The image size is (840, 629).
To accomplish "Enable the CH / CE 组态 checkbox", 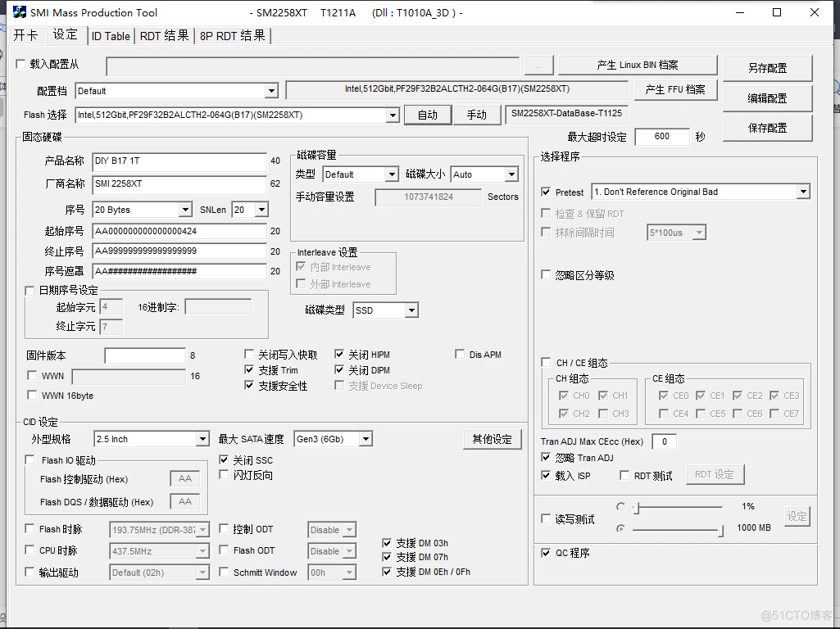I will pyautogui.click(x=546, y=362).
